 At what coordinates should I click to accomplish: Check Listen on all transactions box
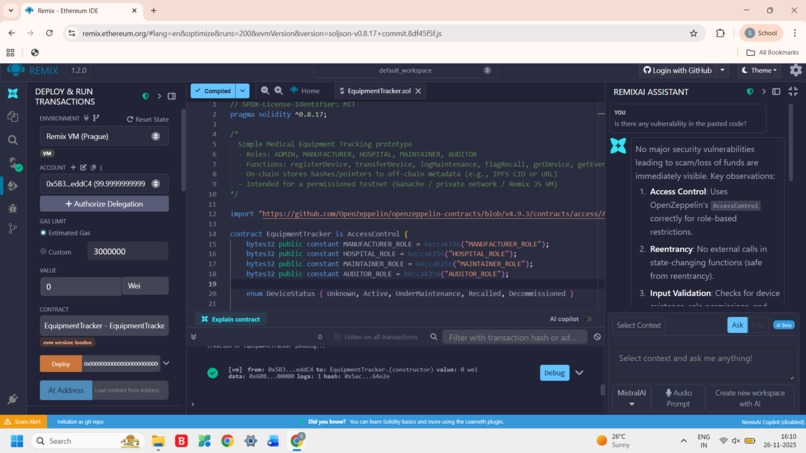coord(338,337)
